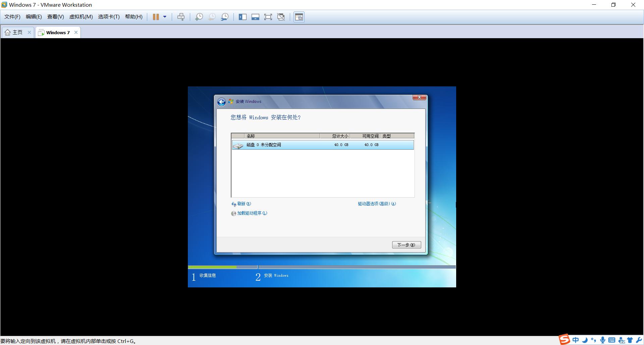Click the pause virtual machine icon
Image resolution: width=644 pixels, height=345 pixels.
tap(156, 17)
